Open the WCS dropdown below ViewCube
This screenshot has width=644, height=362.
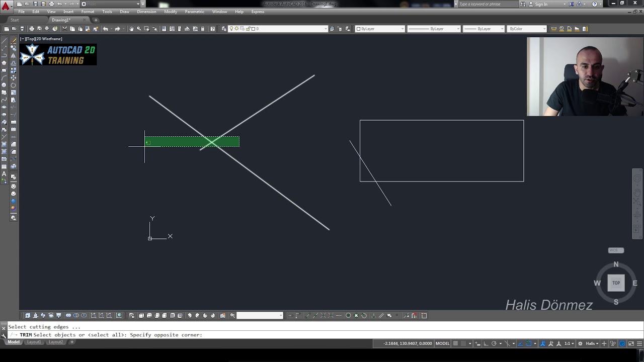[x=616, y=250]
